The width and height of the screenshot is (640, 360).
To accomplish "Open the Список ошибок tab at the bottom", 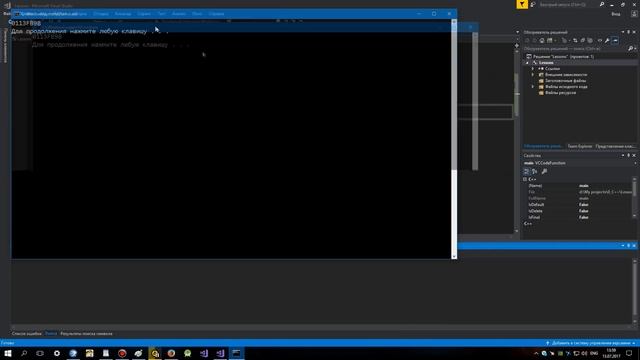I will click(27, 333).
